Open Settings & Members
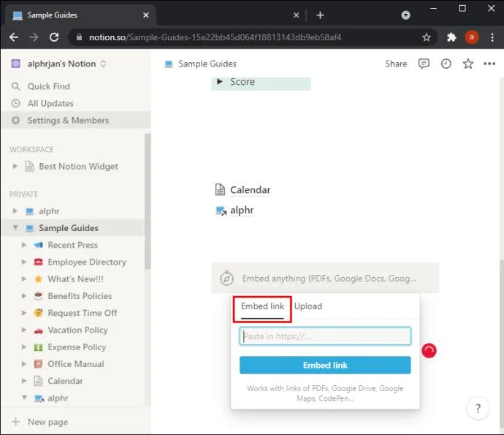Viewport: 504px width, 435px height. [x=75, y=121]
